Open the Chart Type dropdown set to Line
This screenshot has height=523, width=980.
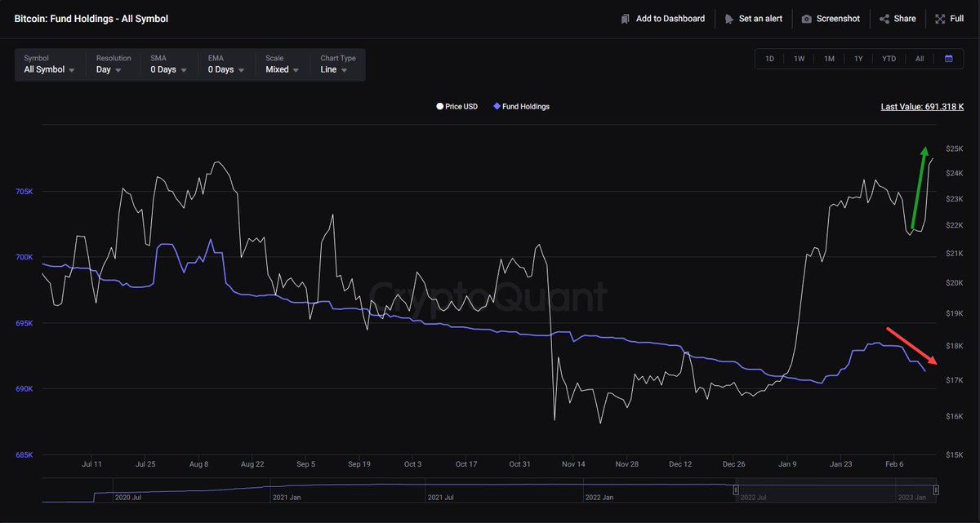click(338, 64)
